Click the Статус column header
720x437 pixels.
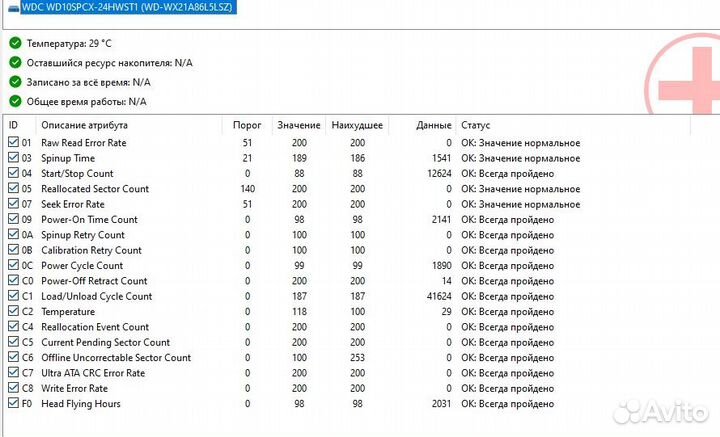(476, 125)
